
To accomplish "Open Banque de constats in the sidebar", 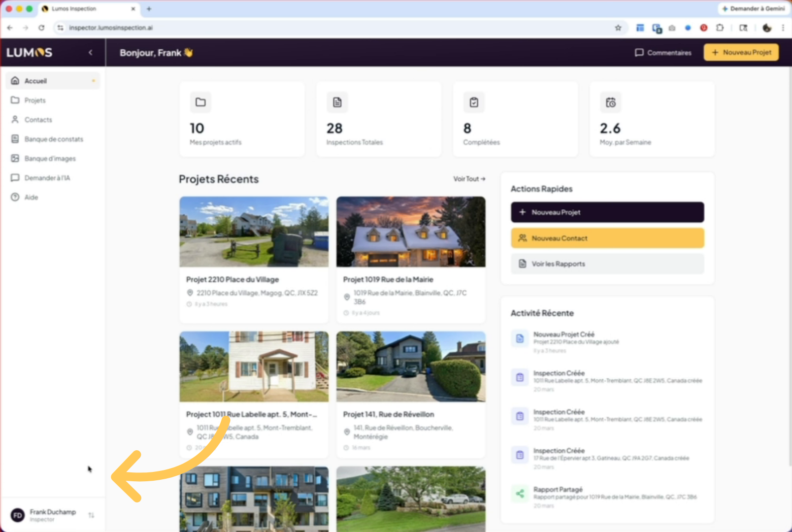I will coord(53,139).
